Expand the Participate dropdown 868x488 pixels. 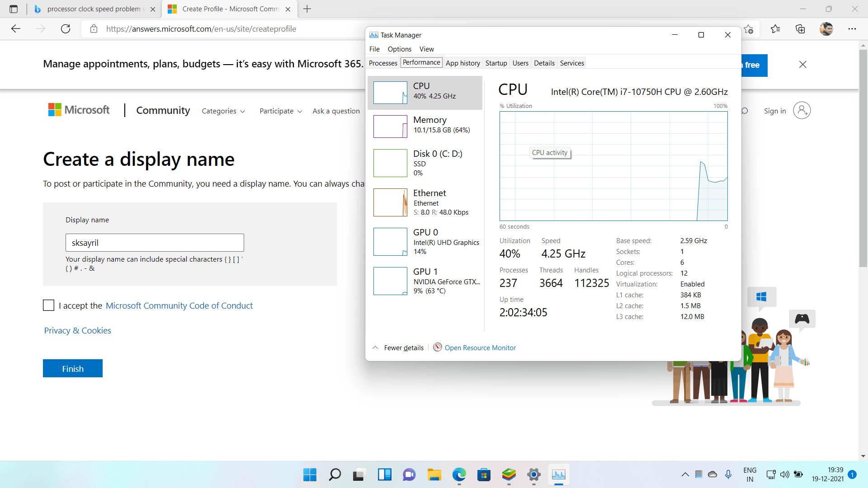coord(281,111)
